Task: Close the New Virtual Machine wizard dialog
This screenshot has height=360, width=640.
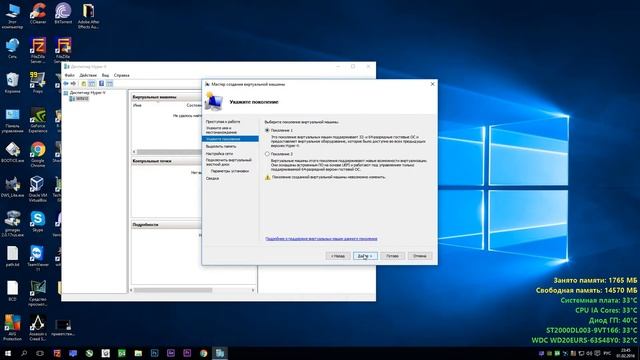Action: (x=433, y=84)
